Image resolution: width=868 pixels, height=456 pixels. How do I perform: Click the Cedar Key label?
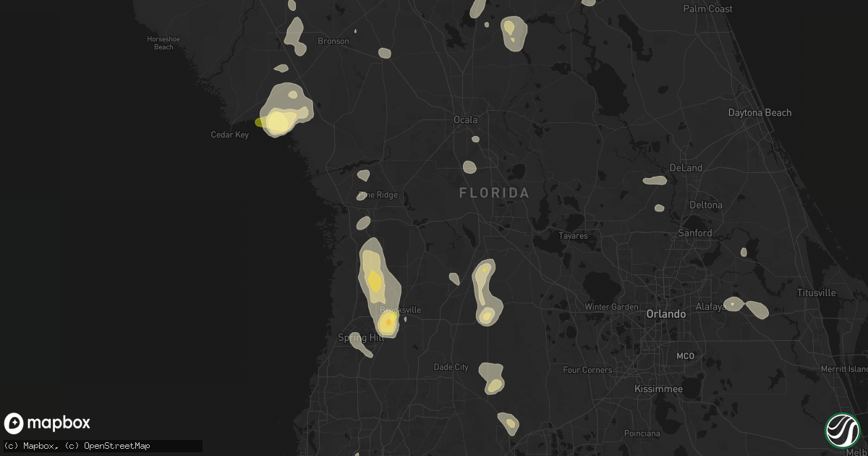coord(229,135)
